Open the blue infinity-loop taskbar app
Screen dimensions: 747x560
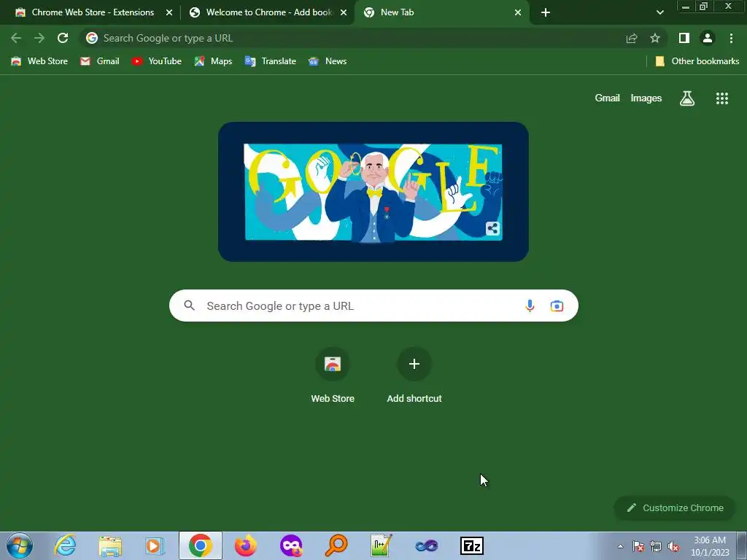426,545
